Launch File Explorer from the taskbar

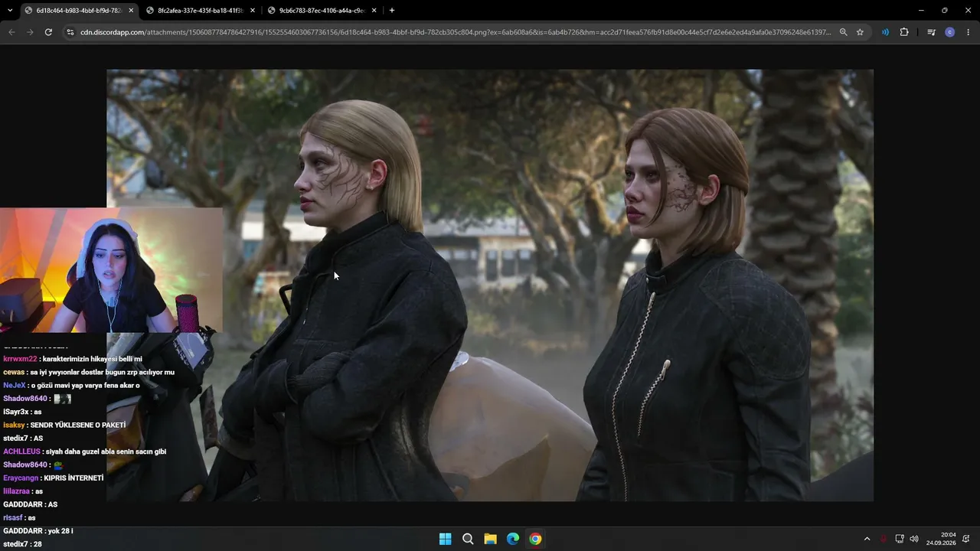click(490, 539)
